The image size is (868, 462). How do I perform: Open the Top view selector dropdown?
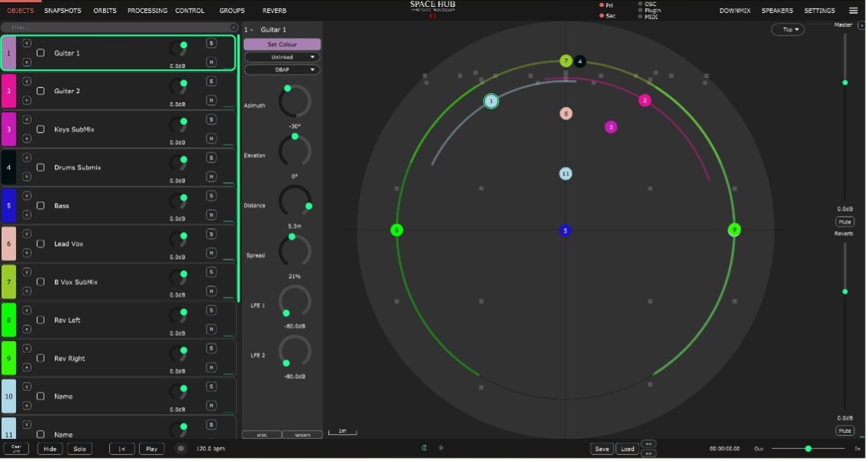[788, 28]
